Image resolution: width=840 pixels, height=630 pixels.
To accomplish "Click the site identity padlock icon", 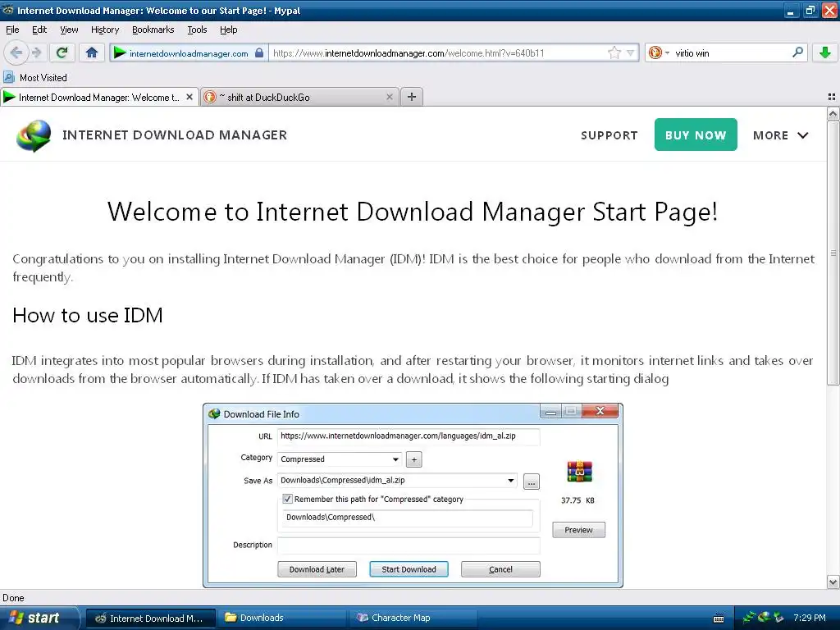I will click(x=259, y=52).
